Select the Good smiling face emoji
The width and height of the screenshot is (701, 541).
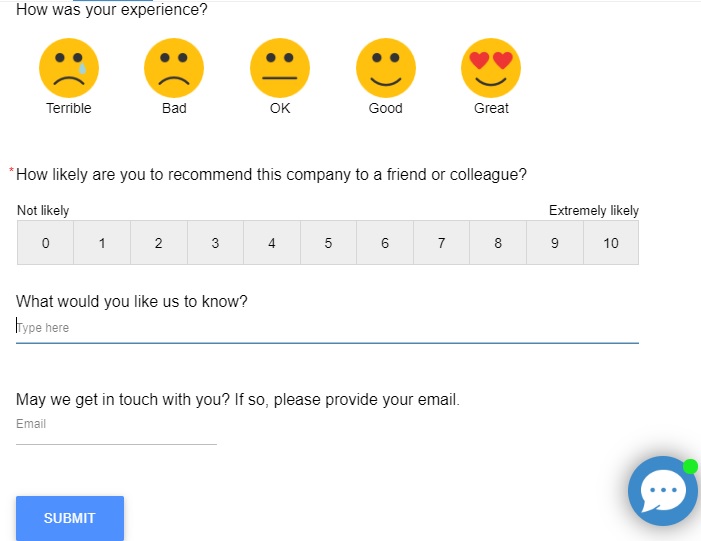386,68
